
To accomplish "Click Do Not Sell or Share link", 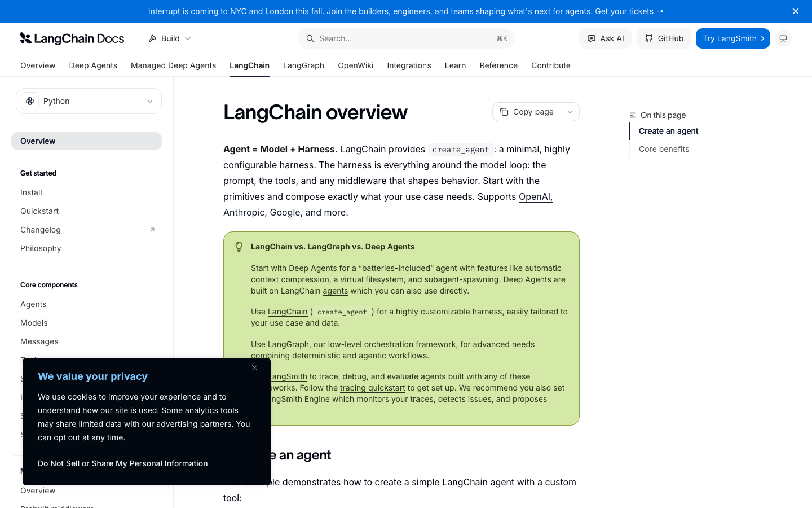I will (x=122, y=463).
